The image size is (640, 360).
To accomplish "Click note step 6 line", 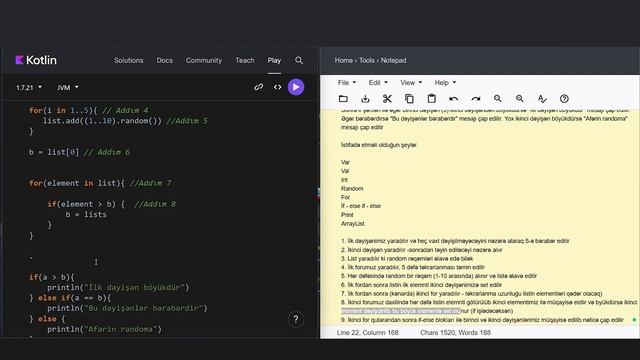I will coord(421,285).
